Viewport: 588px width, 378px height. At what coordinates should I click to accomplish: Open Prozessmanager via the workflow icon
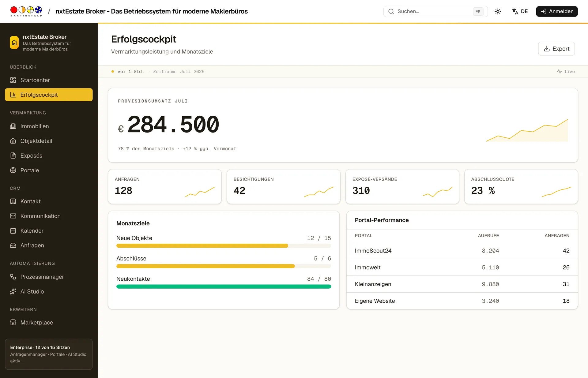coord(13,277)
